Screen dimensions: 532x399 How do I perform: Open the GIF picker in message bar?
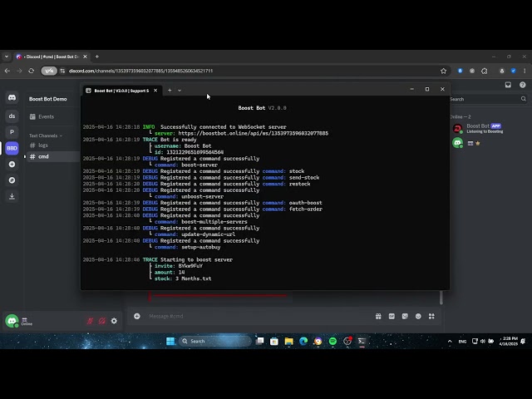click(x=392, y=316)
